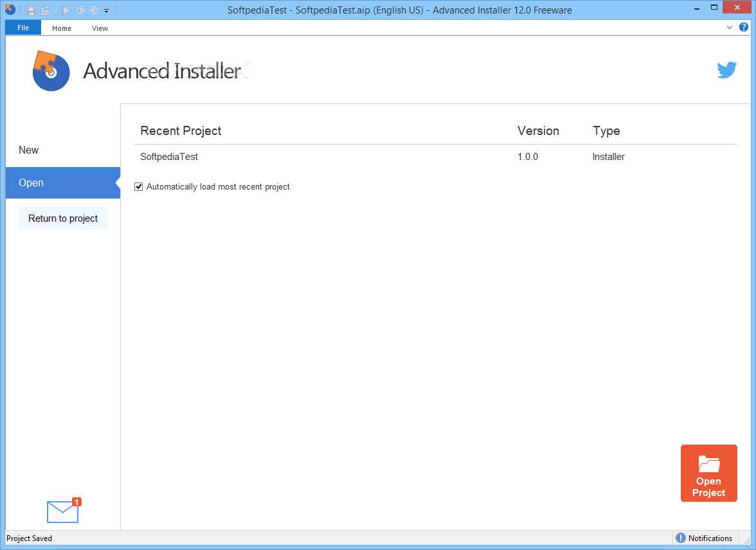The image size is (756, 550).
Task: Open the mail envelope with one notification
Action: pos(63,510)
